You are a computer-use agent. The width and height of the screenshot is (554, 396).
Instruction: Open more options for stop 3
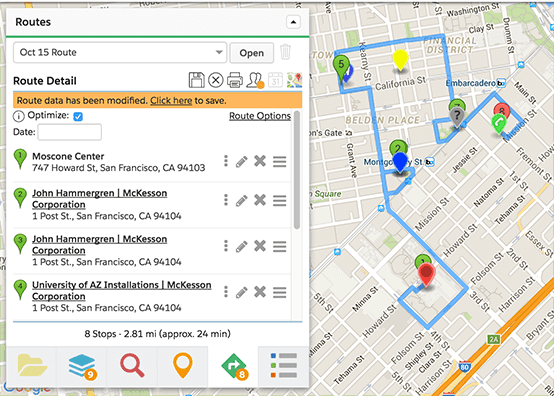(226, 246)
